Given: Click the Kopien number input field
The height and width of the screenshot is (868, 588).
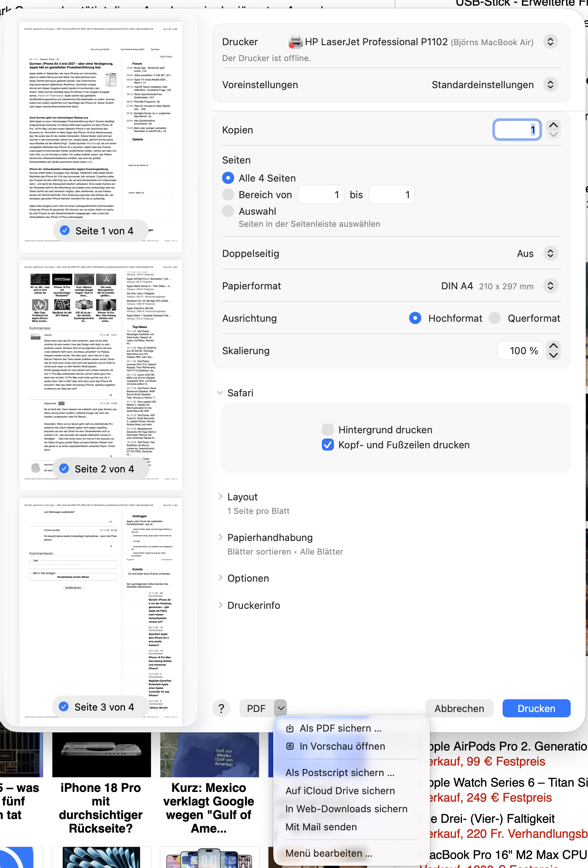Looking at the screenshot, I should [x=516, y=130].
